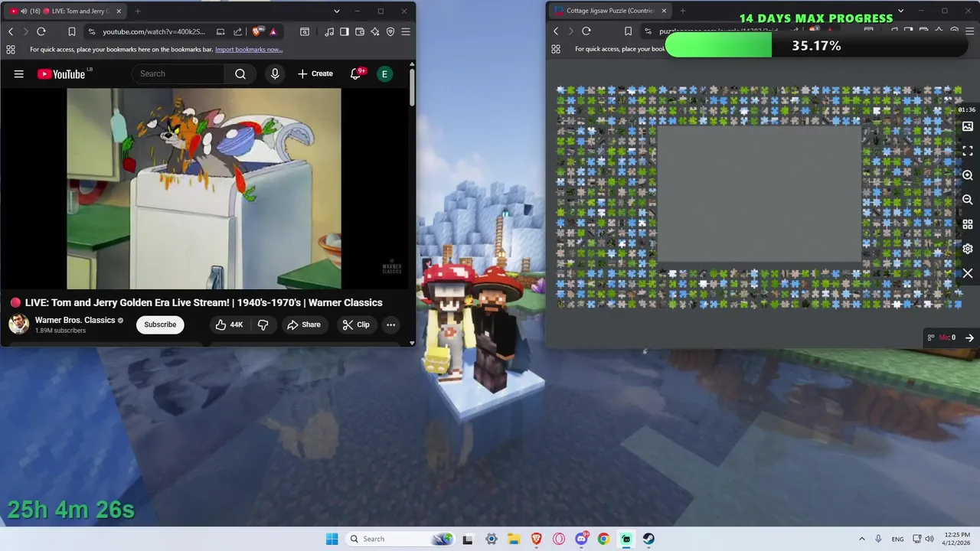Bookmark the YouTube page
Image resolution: width=980 pixels, height=551 pixels.
(x=71, y=31)
